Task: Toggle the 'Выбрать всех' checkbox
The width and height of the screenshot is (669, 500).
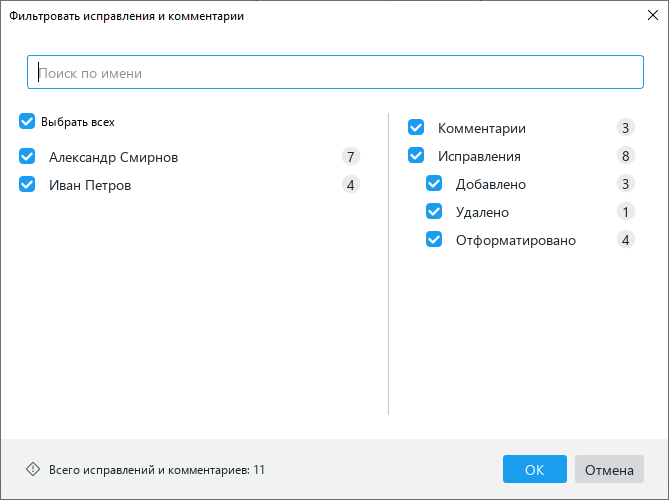Action: [27, 122]
